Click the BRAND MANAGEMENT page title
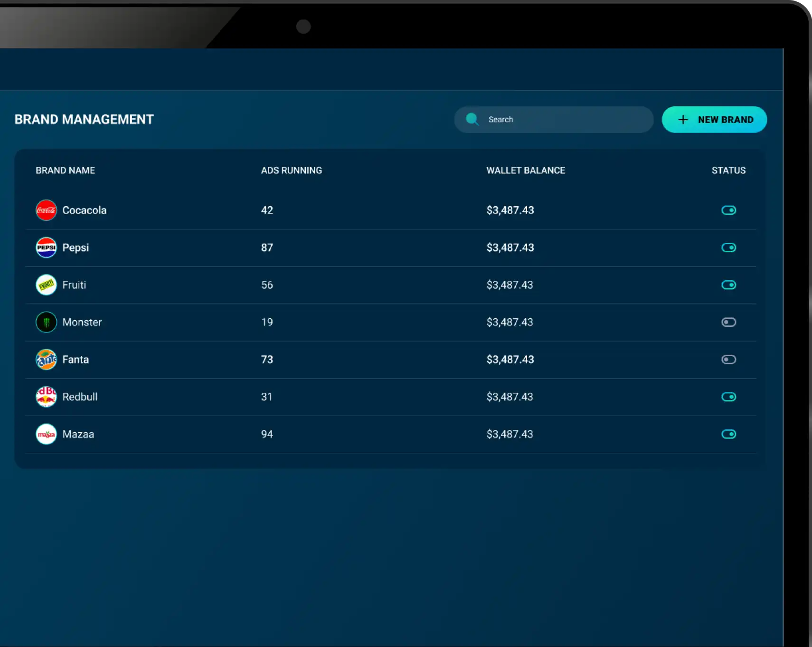Viewport: 812px width, 647px height. (x=84, y=119)
